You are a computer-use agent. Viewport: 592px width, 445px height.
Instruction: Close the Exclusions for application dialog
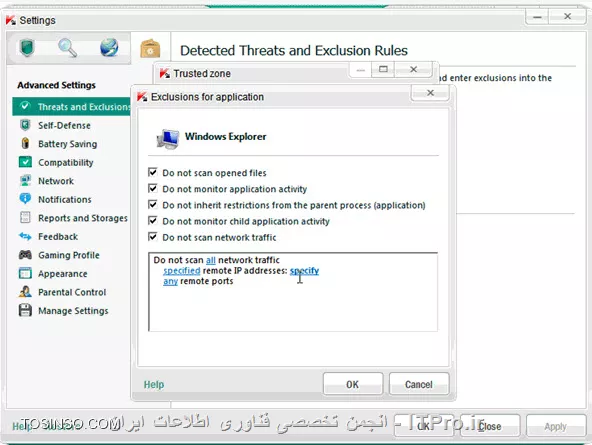(x=430, y=93)
